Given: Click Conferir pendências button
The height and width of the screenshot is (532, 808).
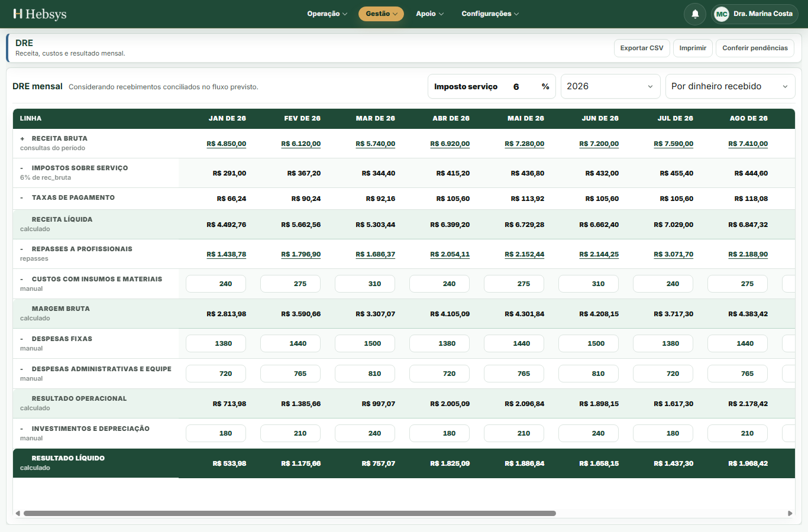Looking at the screenshot, I should click(755, 48).
